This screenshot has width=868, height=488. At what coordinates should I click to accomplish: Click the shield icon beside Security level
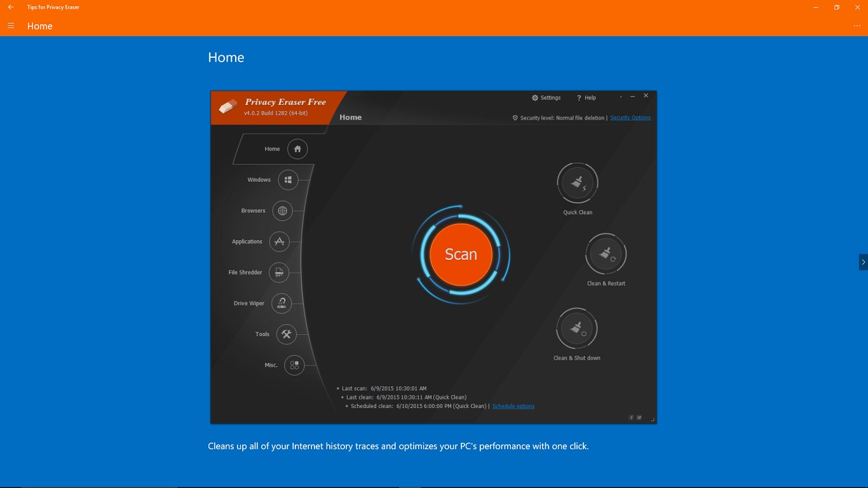(515, 118)
